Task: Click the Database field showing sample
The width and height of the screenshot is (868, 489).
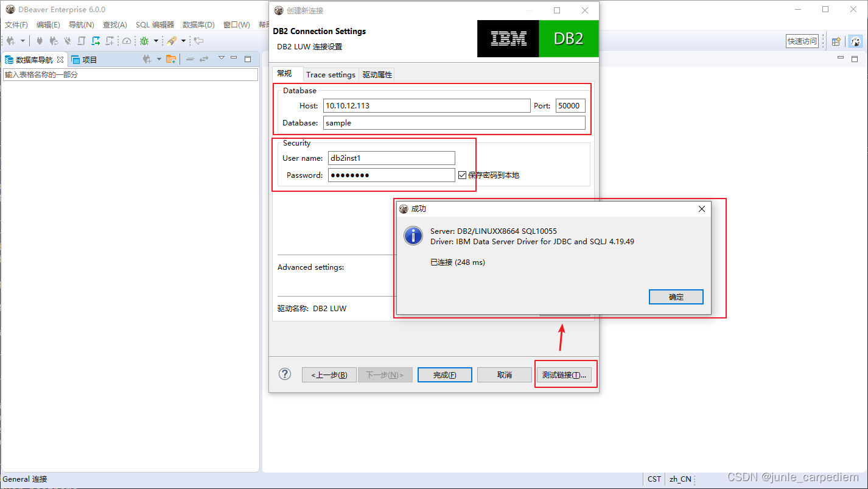Action: 454,122
